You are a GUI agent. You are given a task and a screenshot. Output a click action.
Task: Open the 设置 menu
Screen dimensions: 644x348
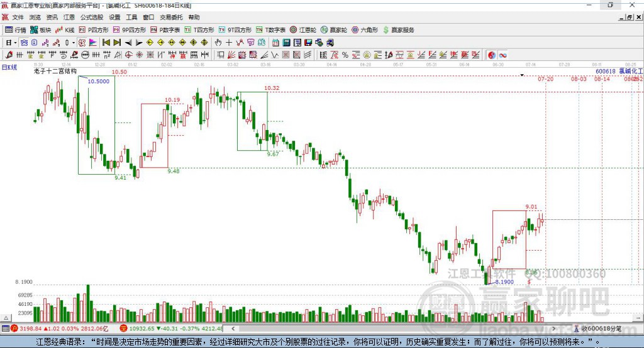click(x=114, y=17)
